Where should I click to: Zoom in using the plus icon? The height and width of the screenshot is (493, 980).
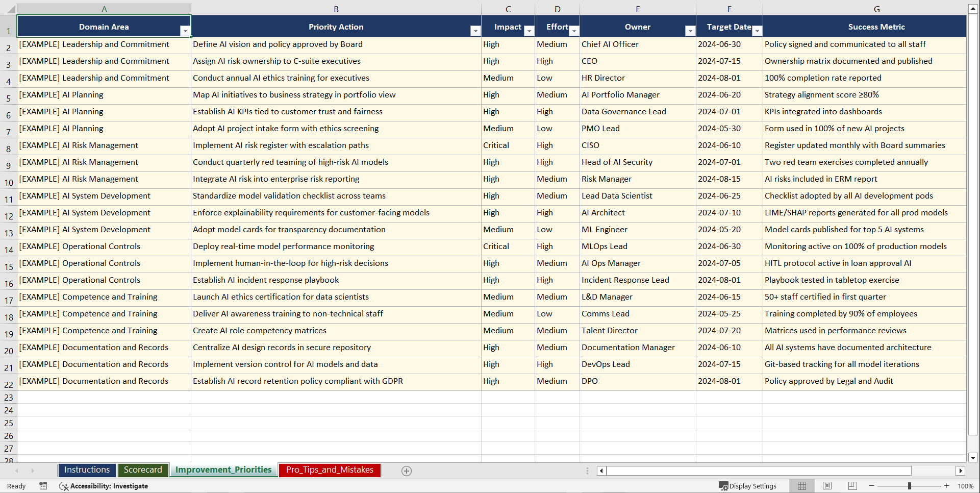tap(947, 486)
